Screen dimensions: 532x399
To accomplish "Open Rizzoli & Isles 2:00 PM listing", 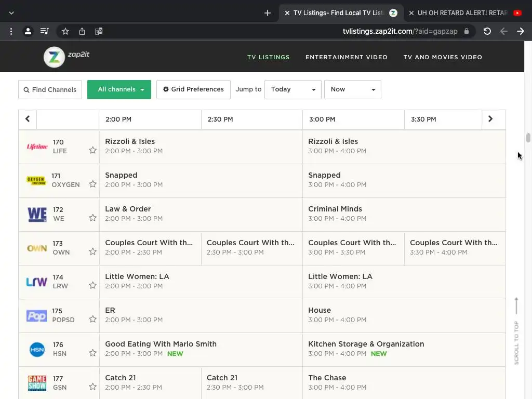I will coord(201,147).
